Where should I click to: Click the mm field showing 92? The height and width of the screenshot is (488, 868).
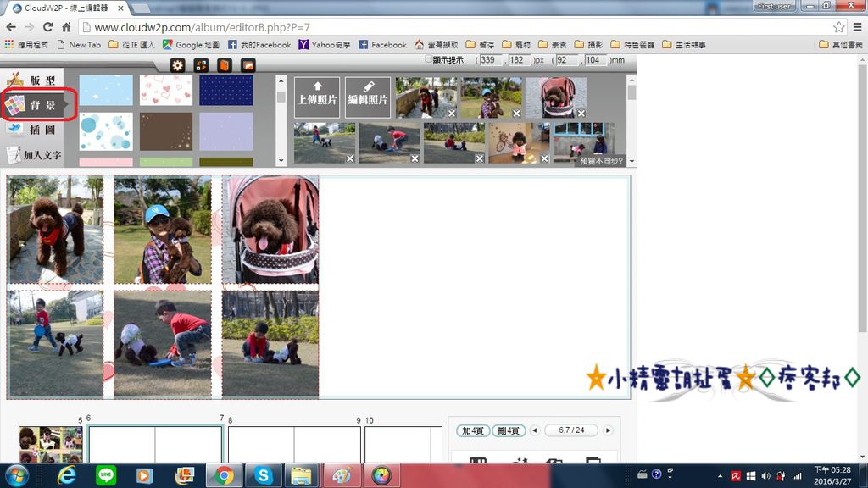[566, 60]
